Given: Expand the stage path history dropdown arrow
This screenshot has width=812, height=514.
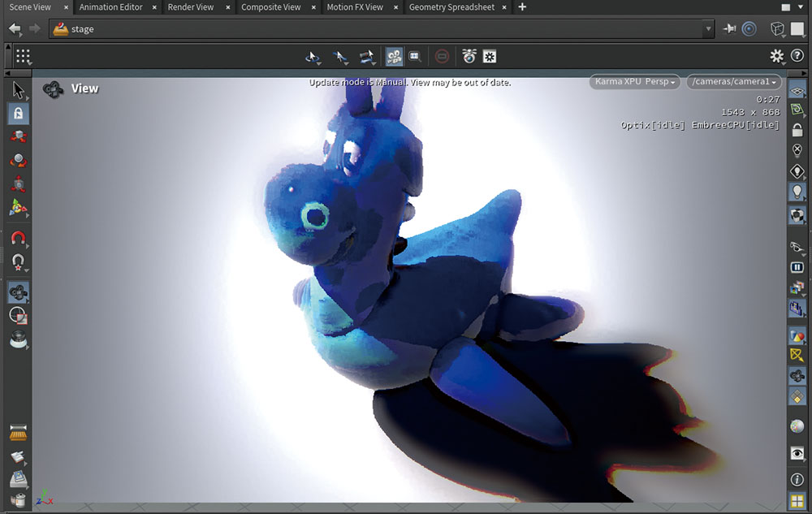Looking at the screenshot, I should click(709, 28).
